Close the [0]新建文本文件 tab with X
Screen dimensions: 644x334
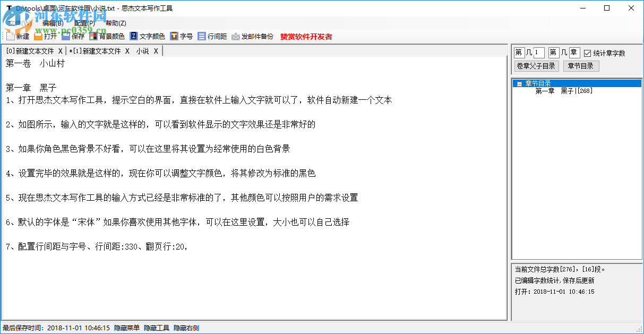[61, 51]
